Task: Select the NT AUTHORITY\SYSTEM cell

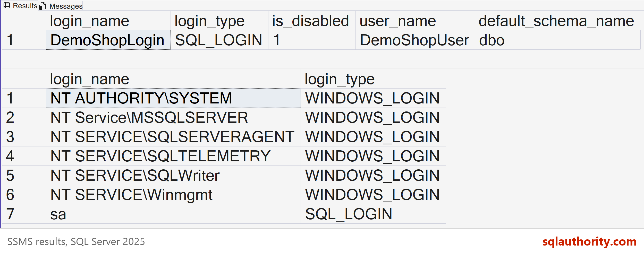Action: coord(173,98)
